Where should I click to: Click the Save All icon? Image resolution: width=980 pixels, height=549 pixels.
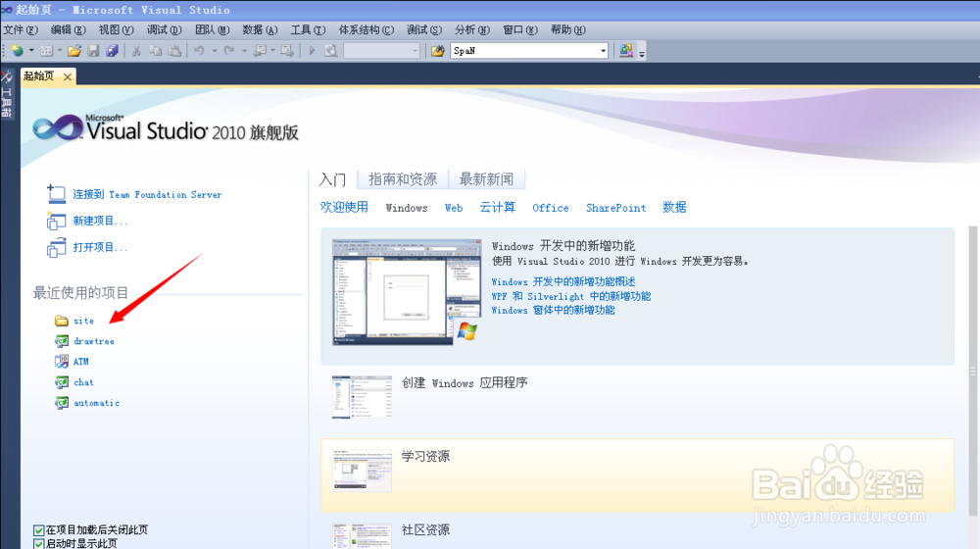tap(113, 51)
